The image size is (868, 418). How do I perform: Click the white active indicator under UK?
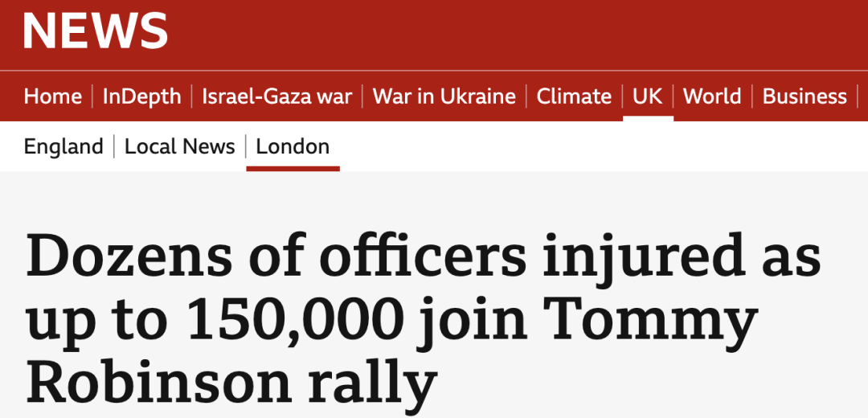click(648, 118)
